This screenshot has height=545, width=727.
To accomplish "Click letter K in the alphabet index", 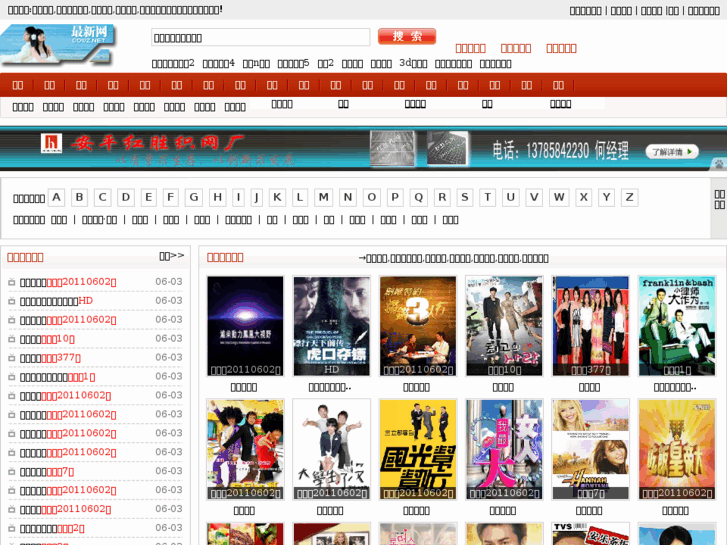I will coord(277,198).
